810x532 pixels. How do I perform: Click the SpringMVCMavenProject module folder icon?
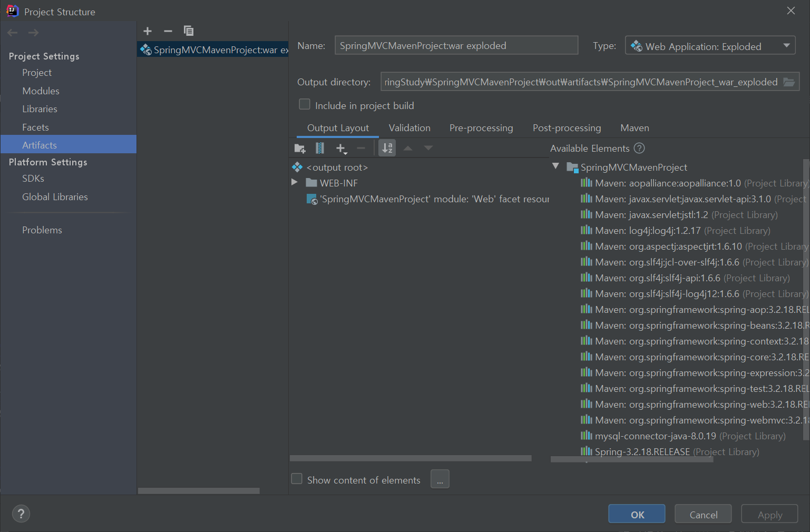(x=572, y=168)
